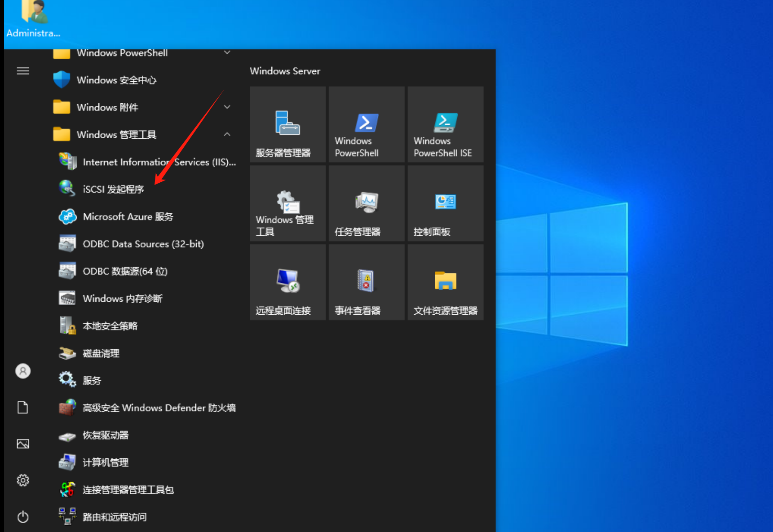Click the Windows 内存诊断 chip icon
Screen dimensions: 773x532
[67, 299]
